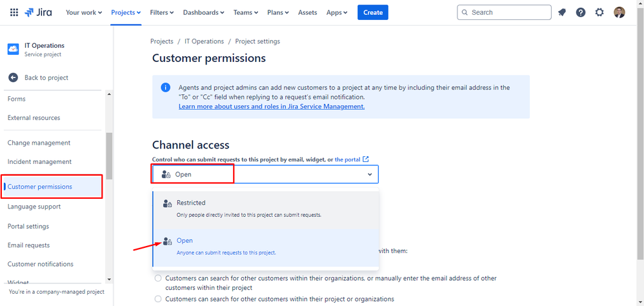Open the user profile avatar
Image resolution: width=644 pixels, height=306 pixels.
619,12
